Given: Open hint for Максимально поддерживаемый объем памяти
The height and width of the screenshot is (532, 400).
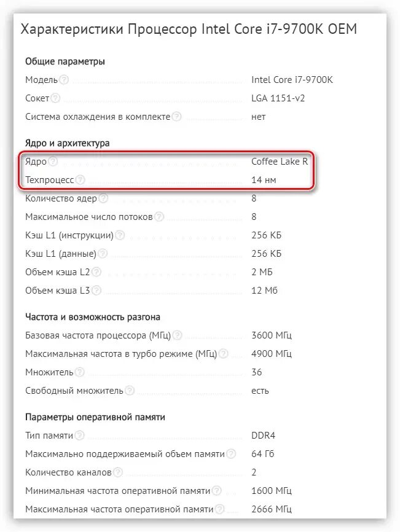Looking at the screenshot, I should click(x=231, y=453).
